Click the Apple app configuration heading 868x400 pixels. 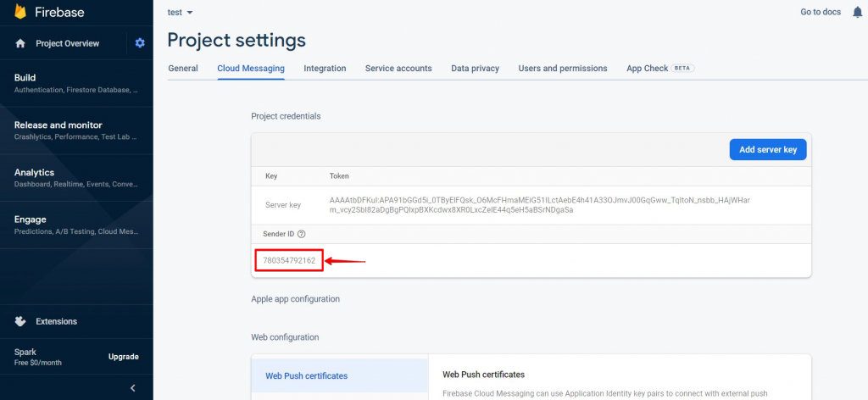[x=295, y=299]
